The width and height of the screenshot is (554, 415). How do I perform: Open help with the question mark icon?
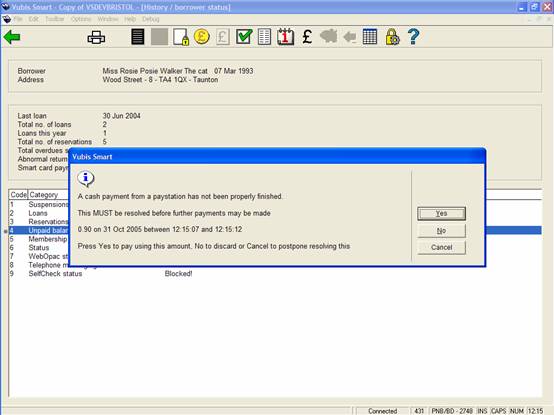pyautogui.click(x=413, y=37)
